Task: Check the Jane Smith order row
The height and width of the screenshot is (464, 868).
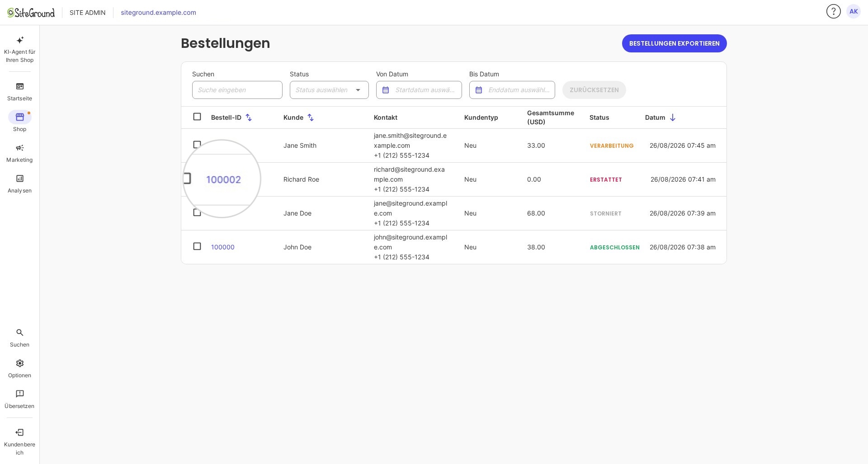Action: tap(197, 145)
